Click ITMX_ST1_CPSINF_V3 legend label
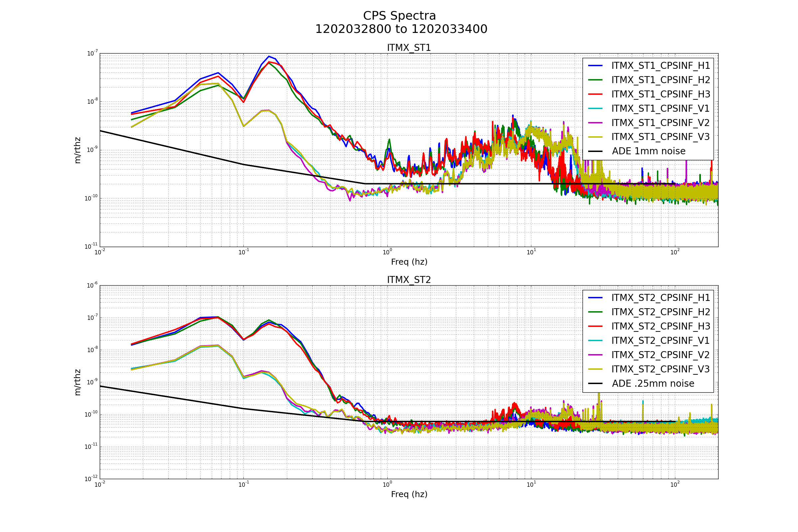The height and width of the screenshot is (532, 798). (660, 137)
